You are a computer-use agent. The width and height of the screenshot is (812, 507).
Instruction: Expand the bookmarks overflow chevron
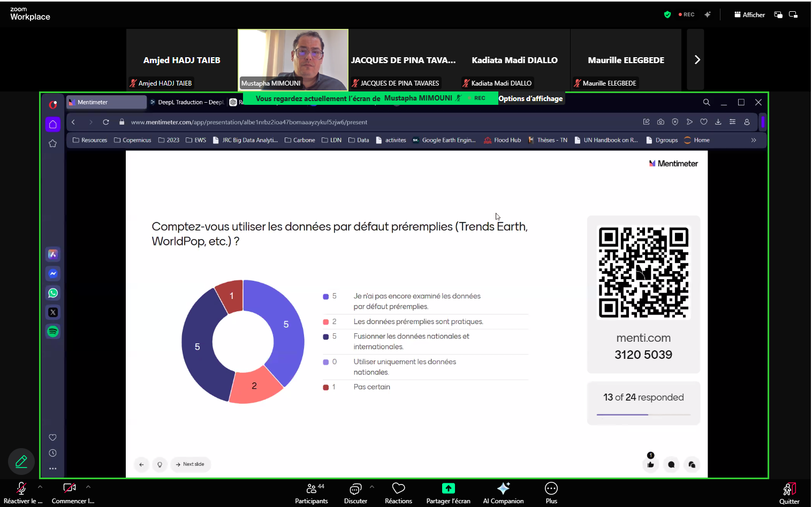point(753,140)
